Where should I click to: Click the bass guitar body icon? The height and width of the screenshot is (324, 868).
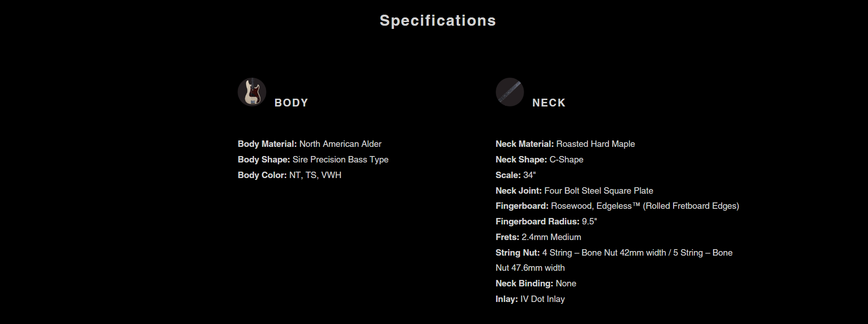[x=252, y=92]
